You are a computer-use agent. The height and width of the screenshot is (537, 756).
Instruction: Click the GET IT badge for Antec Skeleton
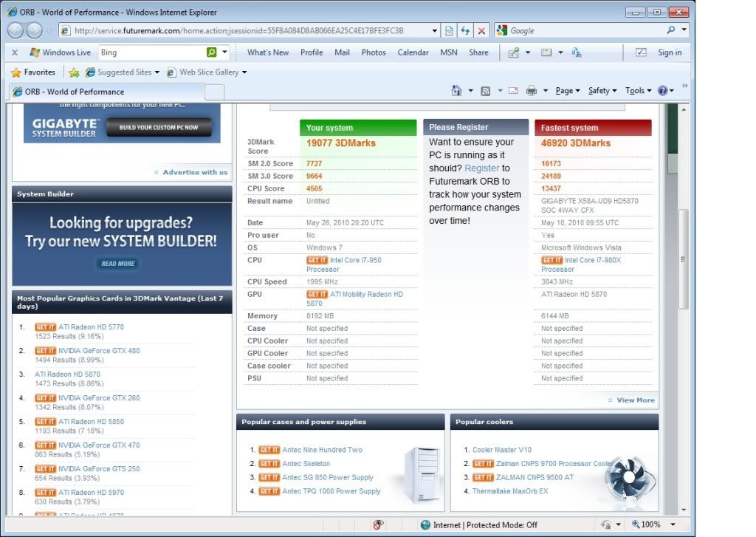[269, 464]
